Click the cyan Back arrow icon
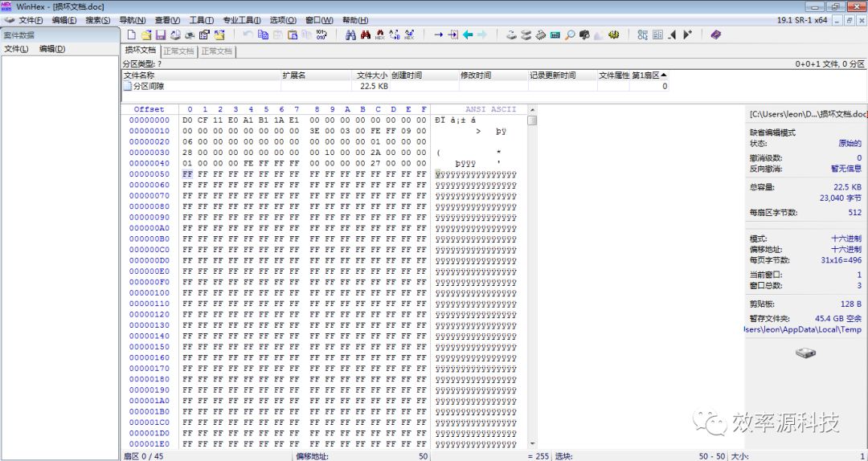 point(468,35)
